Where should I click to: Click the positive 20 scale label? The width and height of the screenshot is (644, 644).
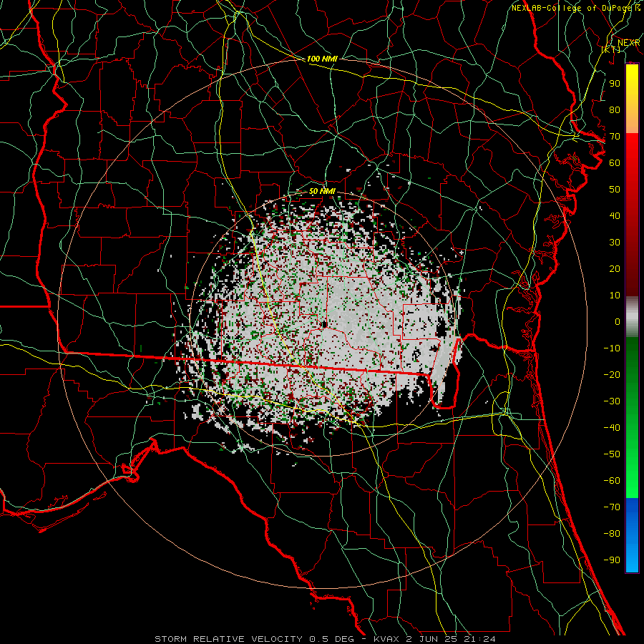point(615,268)
